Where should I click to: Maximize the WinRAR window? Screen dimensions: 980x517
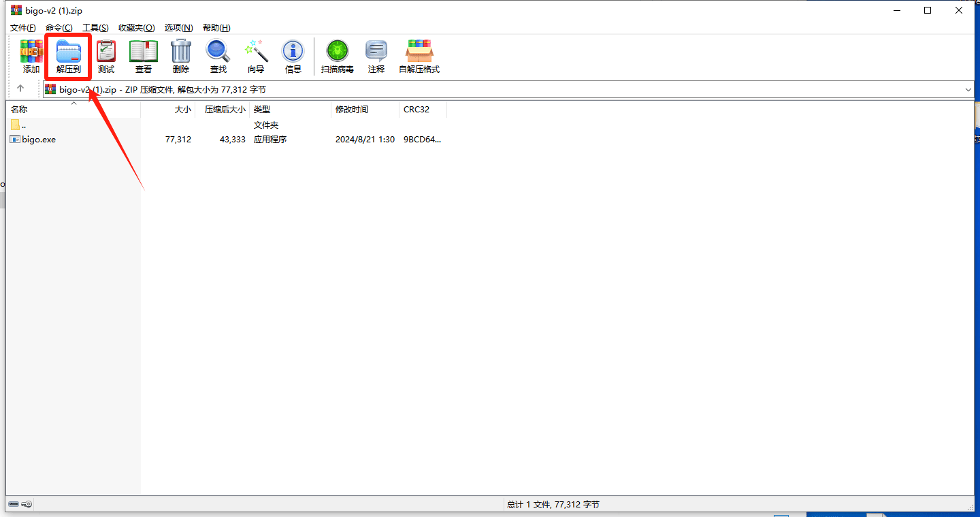tap(928, 10)
